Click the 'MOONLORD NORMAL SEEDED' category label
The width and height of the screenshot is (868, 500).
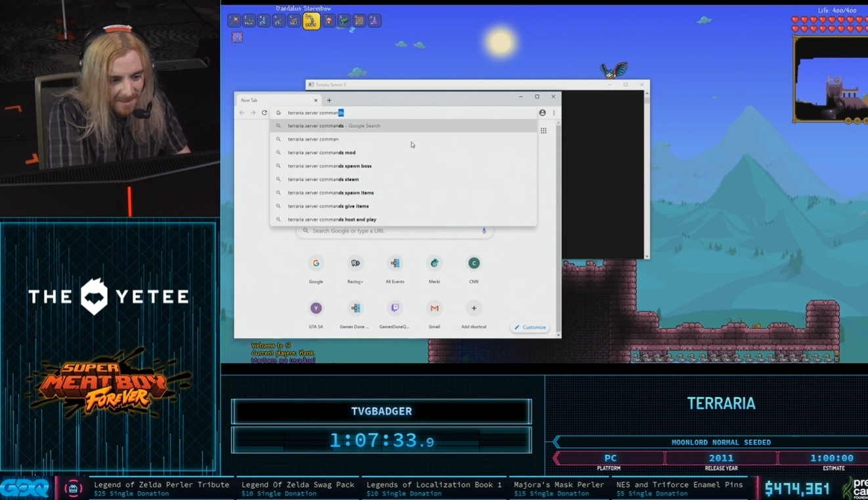click(721, 442)
